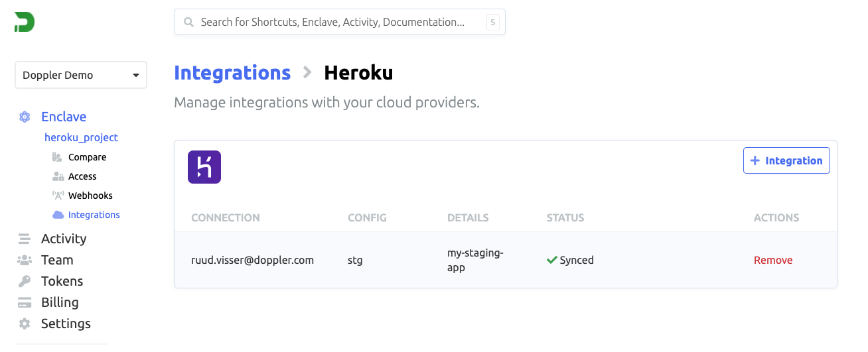Open the Activity section
The image size is (868, 352).
[x=64, y=239]
